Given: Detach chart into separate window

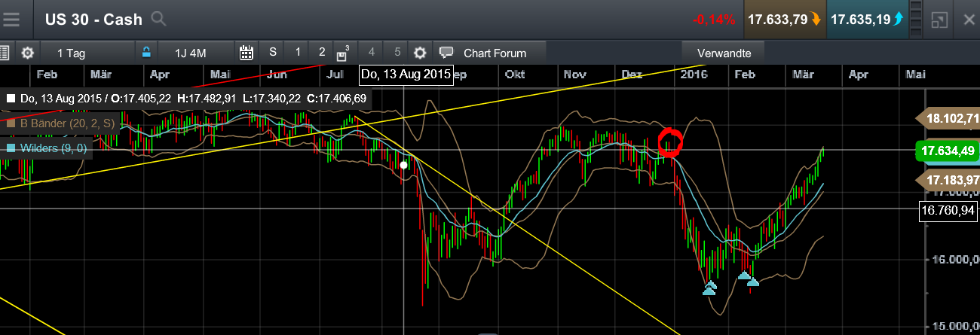Looking at the screenshot, I should pos(939,20).
